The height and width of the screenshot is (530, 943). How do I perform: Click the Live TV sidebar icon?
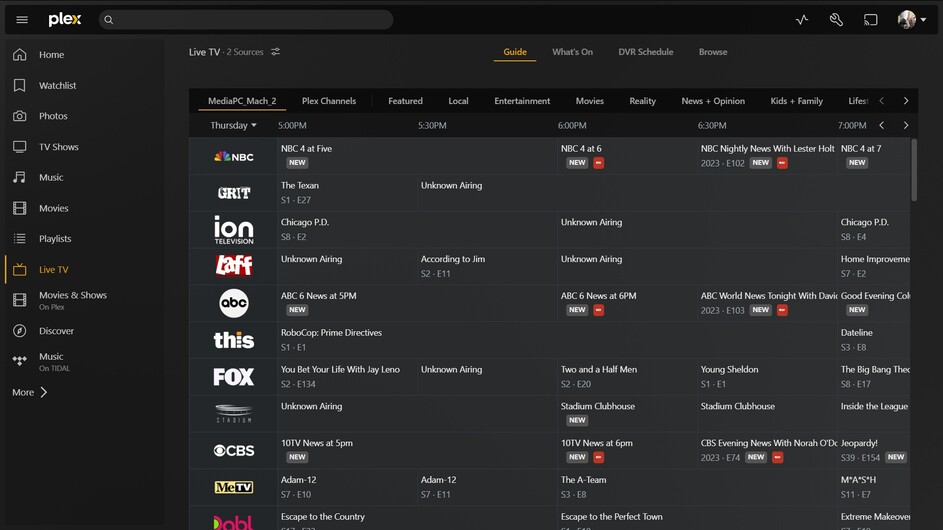click(20, 270)
